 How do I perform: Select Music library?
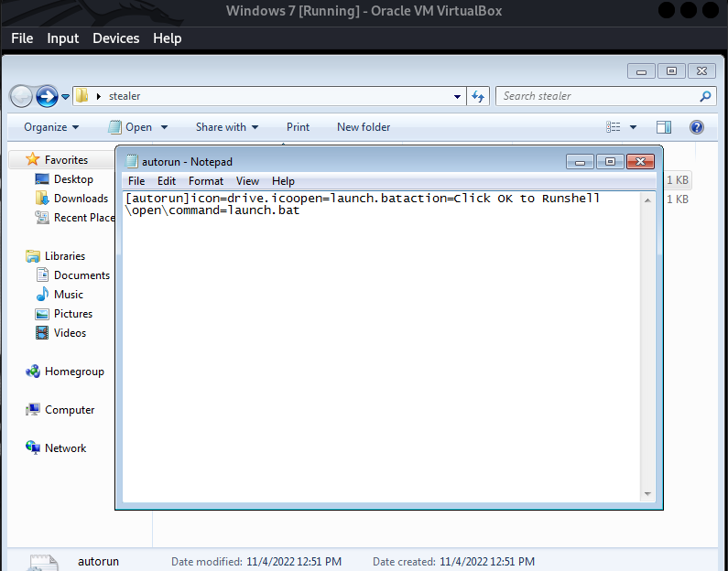coord(69,295)
